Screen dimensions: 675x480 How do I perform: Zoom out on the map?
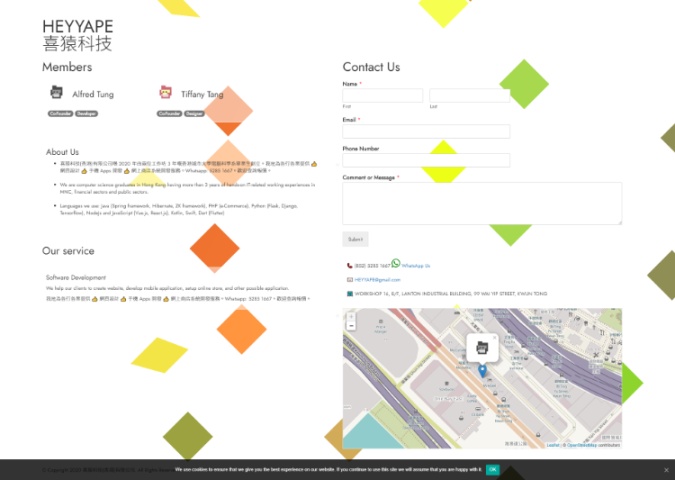350,326
